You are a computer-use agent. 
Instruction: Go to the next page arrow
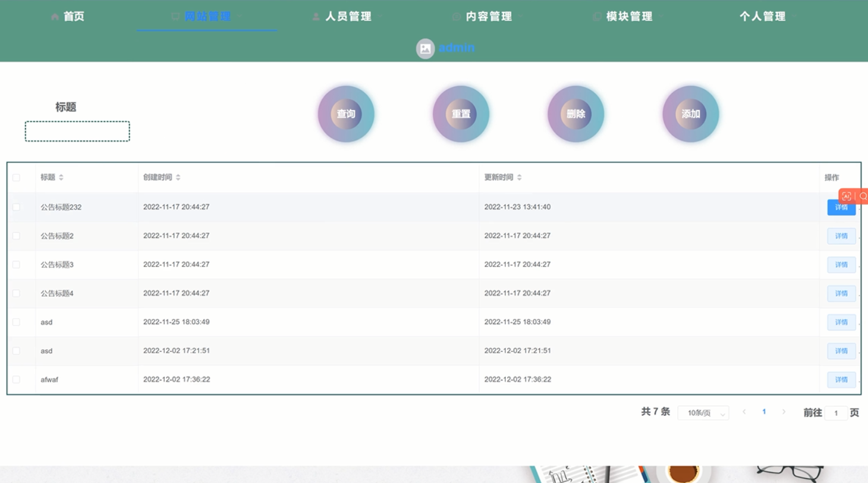tap(784, 412)
